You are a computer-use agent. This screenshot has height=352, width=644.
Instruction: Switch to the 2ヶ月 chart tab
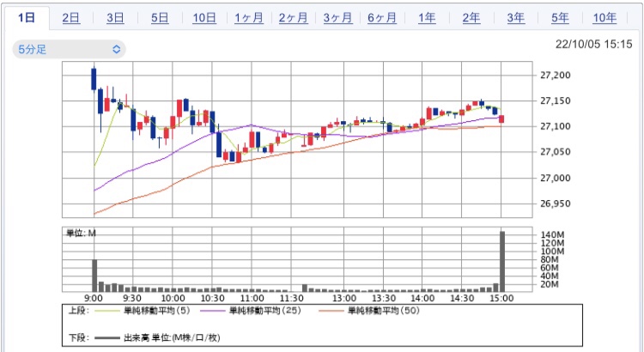pyautogui.click(x=294, y=18)
